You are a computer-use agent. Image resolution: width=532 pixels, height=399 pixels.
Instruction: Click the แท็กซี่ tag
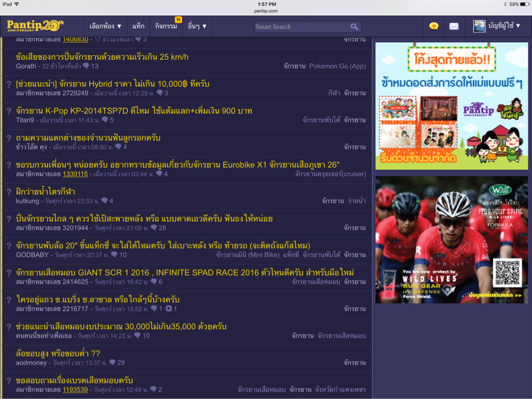291,255
